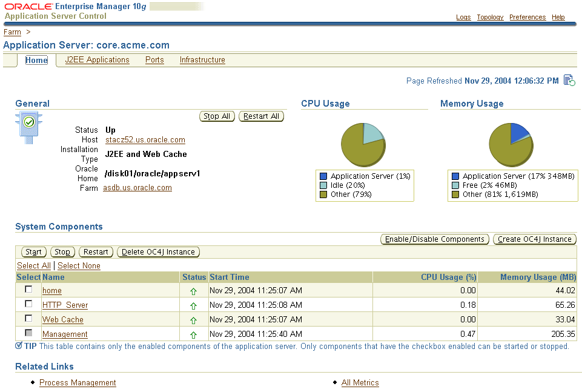This screenshot has width=582, height=392.
Task: Click the Restart button above components table
Action: coord(96,251)
